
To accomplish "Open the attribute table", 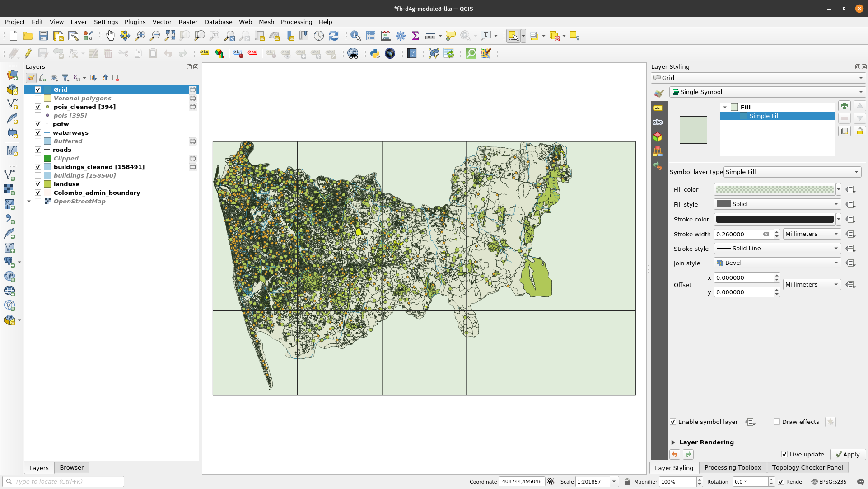I will pos(371,36).
